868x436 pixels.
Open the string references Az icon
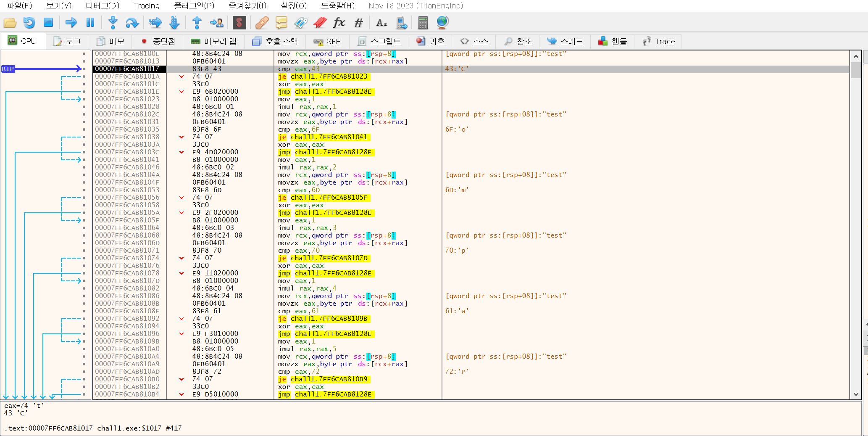[381, 23]
